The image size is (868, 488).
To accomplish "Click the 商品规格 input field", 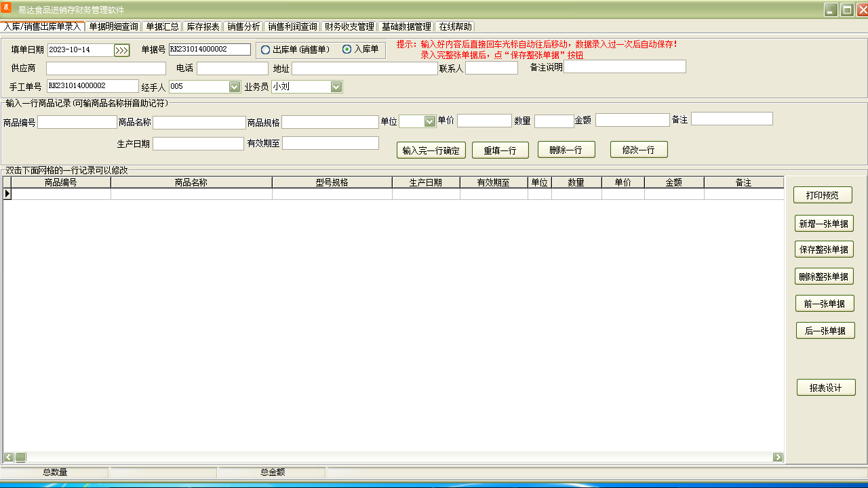I will pyautogui.click(x=330, y=122).
